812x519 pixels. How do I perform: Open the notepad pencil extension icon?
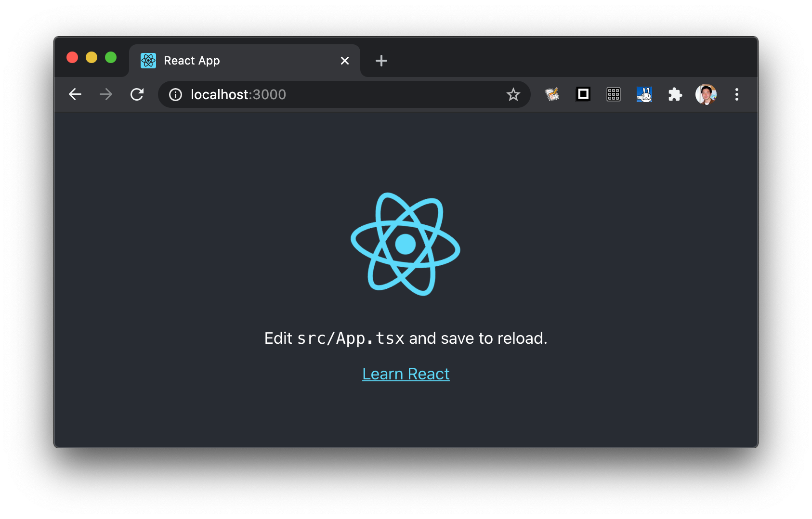(x=552, y=94)
